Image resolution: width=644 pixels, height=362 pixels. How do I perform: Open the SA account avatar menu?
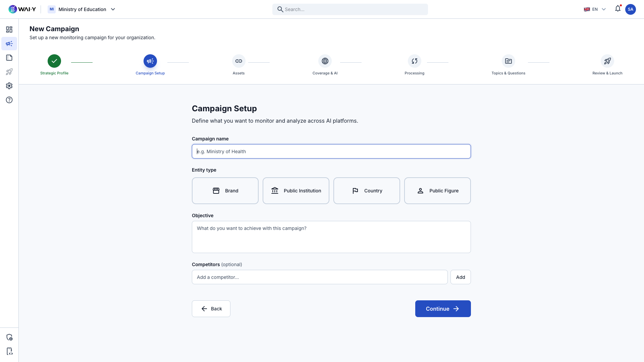(631, 9)
